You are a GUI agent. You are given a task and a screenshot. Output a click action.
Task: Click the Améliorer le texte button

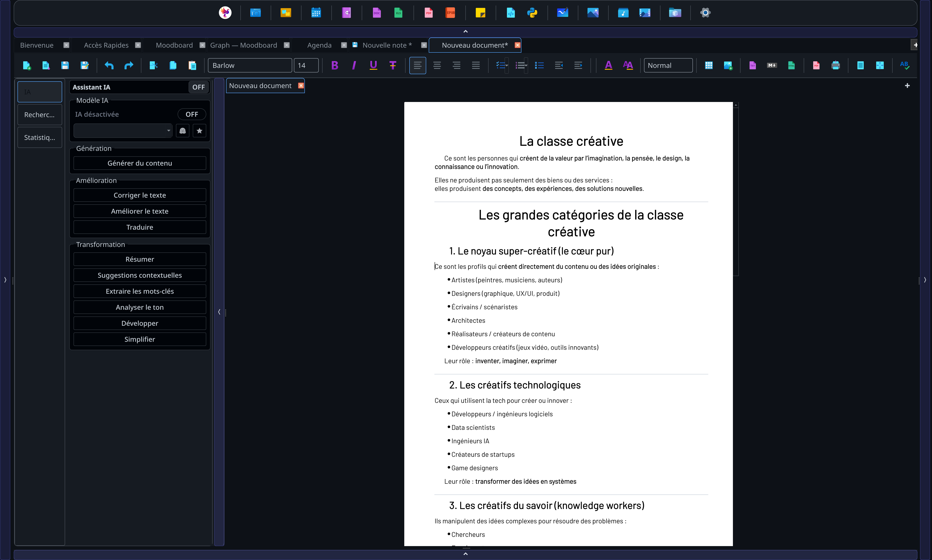pyautogui.click(x=140, y=211)
